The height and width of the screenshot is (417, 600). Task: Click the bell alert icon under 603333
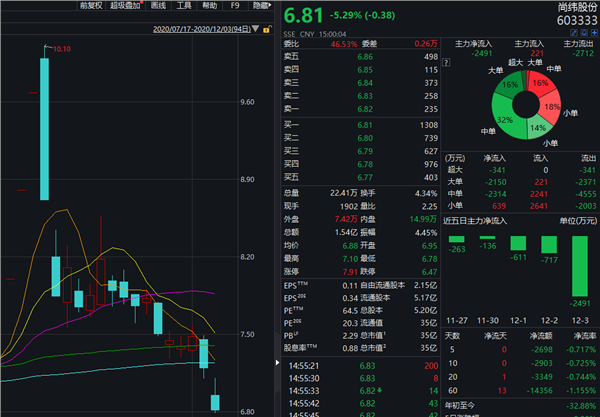584,33
